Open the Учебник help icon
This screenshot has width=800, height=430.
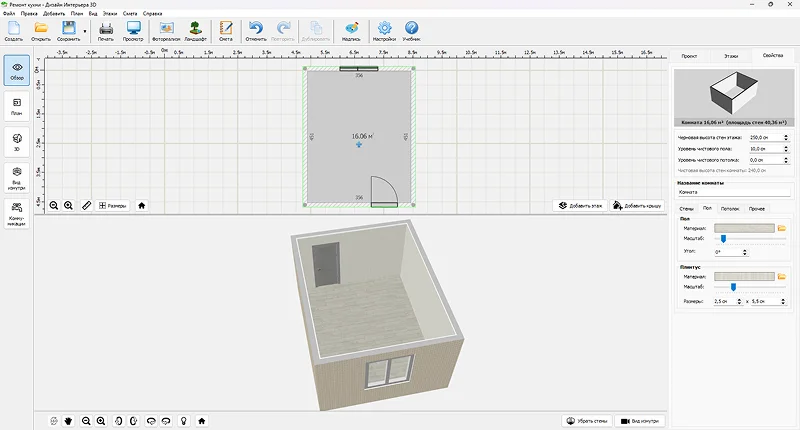point(411,31)
